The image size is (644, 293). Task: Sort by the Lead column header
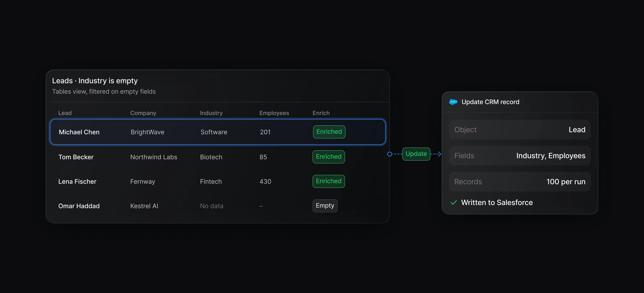coord(65,113)
